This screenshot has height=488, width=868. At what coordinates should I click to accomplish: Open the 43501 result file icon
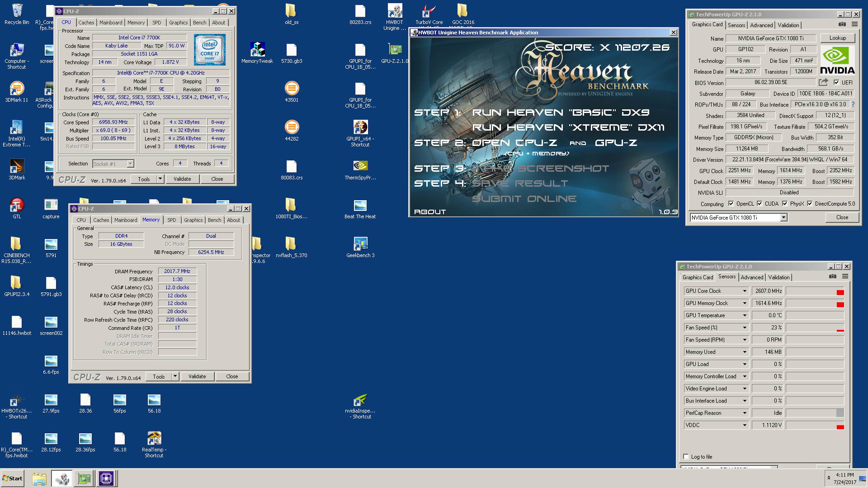(292, 92)
